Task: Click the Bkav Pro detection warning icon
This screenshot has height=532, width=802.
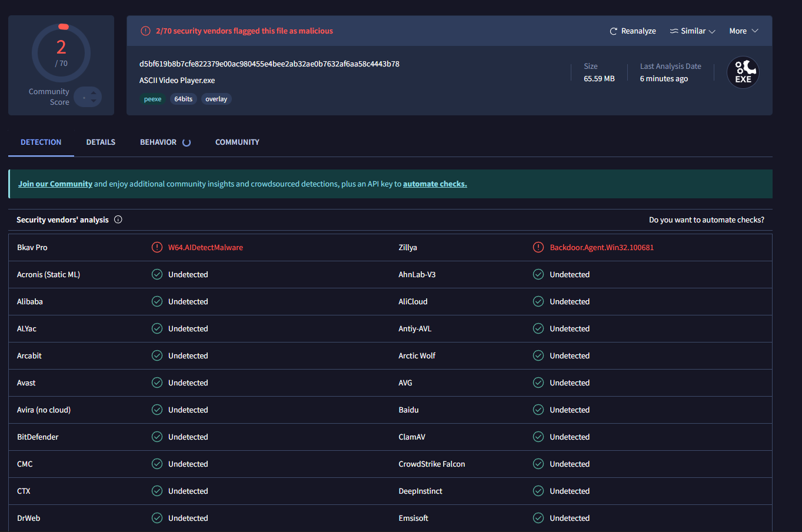Action: click(157, 247)
